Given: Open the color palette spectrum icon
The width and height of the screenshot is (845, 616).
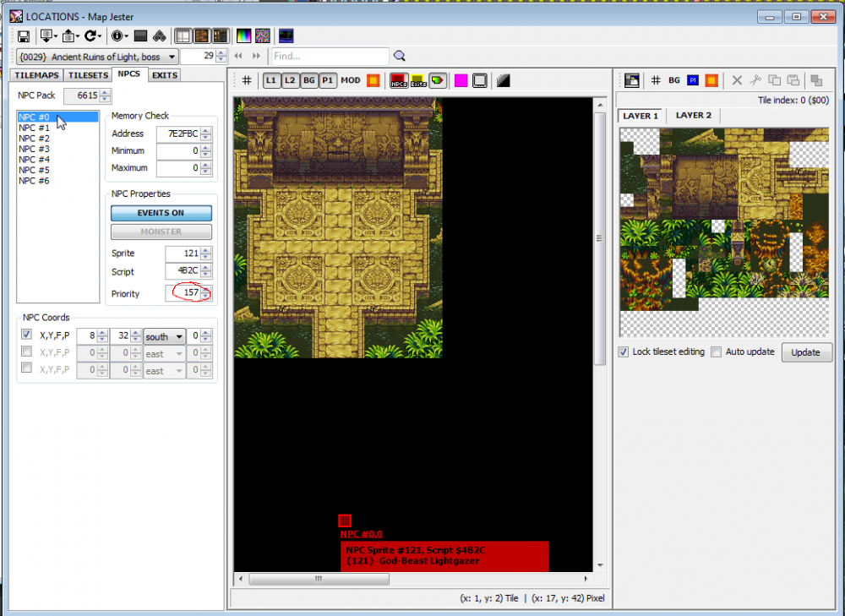Looking at the screenshot, I should [243, 36].
